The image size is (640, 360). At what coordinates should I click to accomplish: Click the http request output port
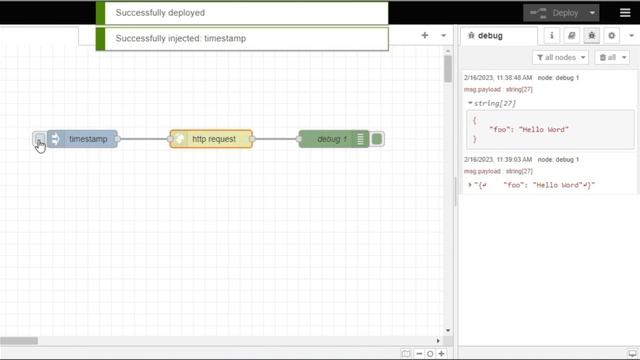click(x=252, y=139)
